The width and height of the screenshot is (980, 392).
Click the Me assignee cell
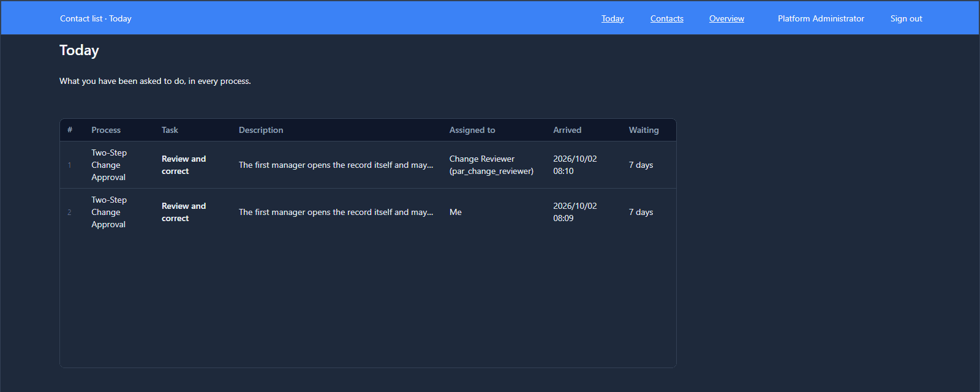pyautogui.click(x=456, y=212)
